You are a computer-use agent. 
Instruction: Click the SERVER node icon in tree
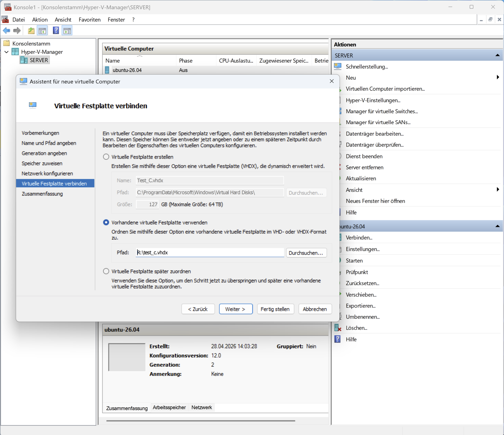(24, 60)
